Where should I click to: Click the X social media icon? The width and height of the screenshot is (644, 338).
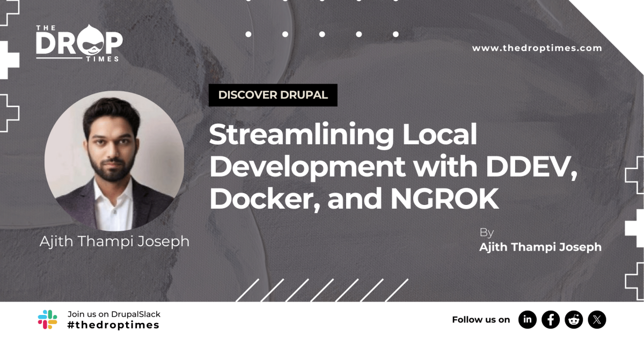coord(597,319)
